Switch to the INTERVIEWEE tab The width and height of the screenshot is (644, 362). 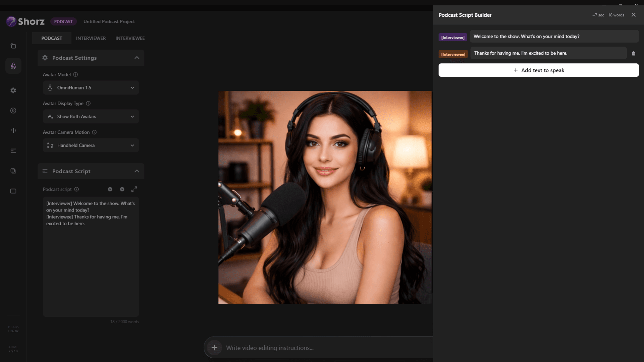(130, 38)
